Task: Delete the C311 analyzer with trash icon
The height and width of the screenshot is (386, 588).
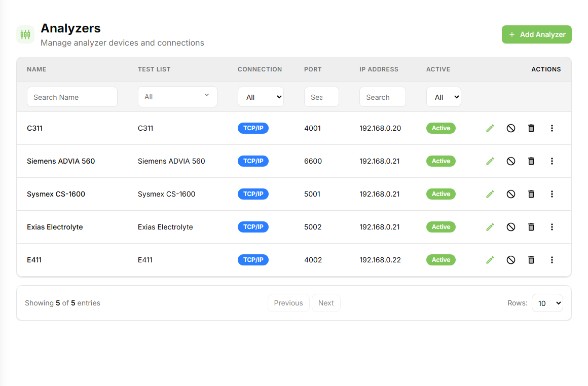Action: [531, 128]
